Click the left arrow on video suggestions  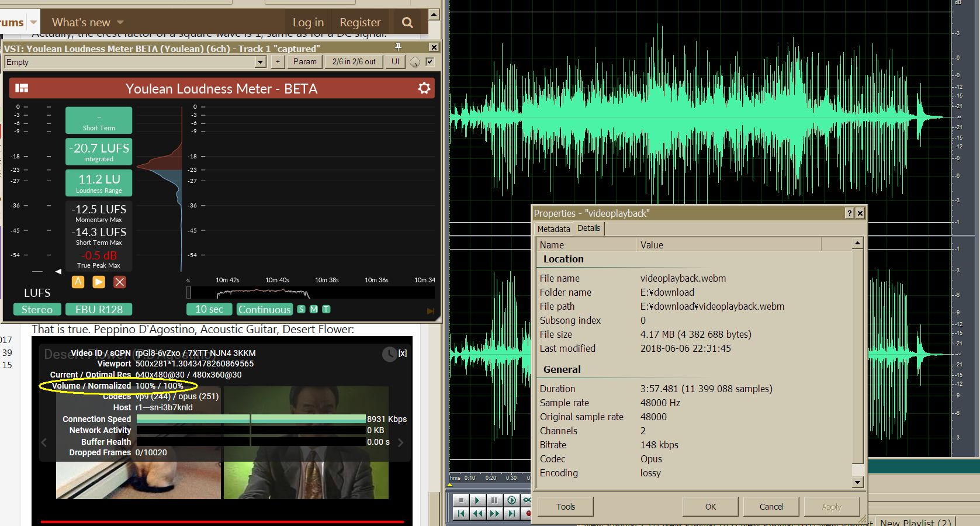(x=44, y=442)
